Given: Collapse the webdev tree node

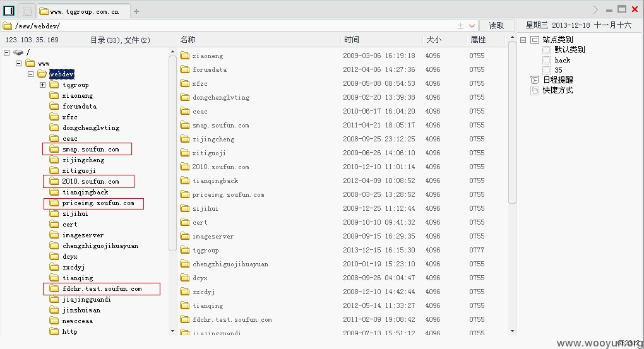Looking at the screenshot, I should [x=30, y=74].
